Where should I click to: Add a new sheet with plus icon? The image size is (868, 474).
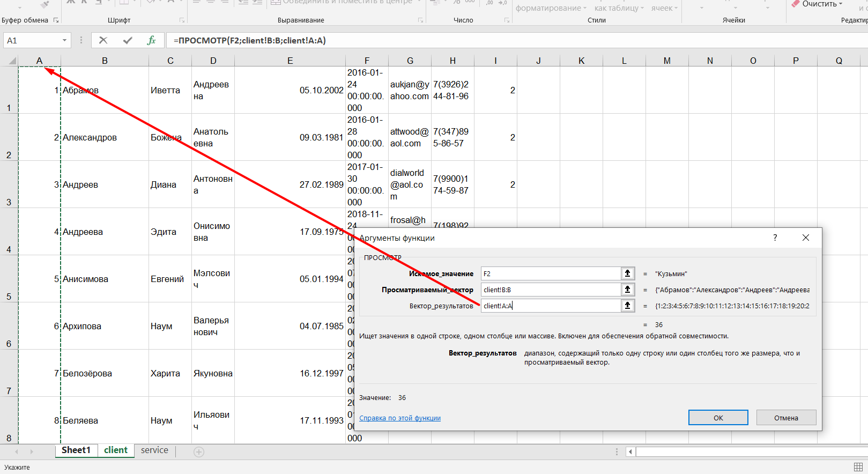199,452
